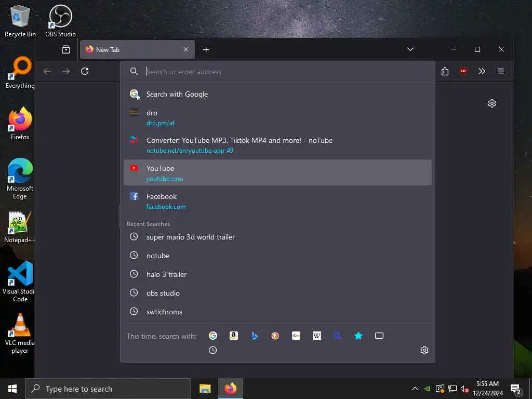Search this time with Amazon icon

233,336
